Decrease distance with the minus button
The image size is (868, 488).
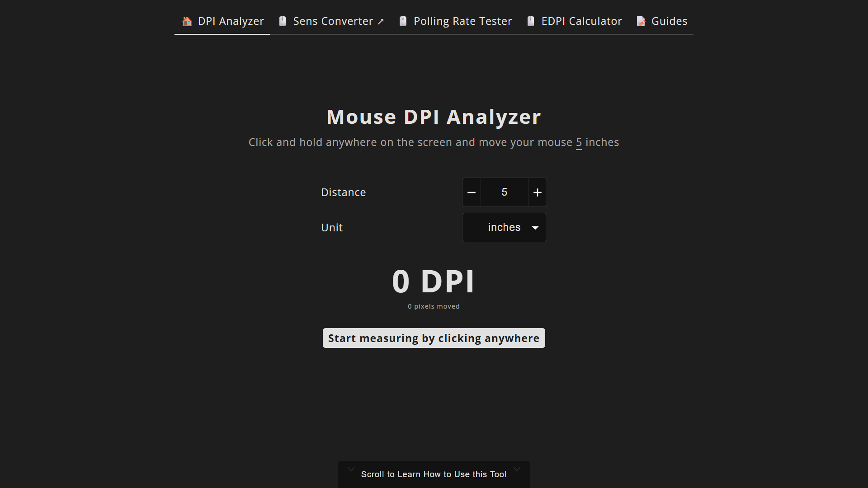[x=472, y=192]
